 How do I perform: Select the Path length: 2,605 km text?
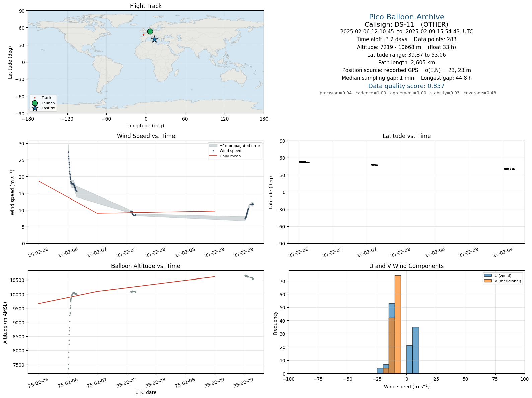[406, 63]
